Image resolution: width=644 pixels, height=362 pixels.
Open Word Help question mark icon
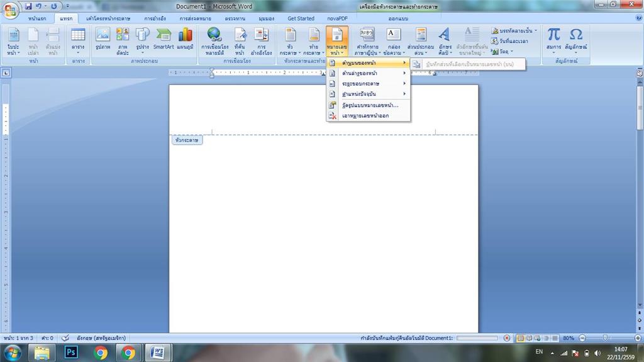pyautogui.click(x=639, y=18)
